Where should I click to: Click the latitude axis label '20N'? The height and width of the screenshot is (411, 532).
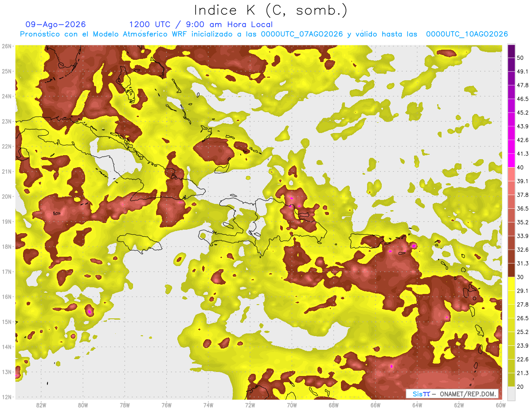coord(7,196)
